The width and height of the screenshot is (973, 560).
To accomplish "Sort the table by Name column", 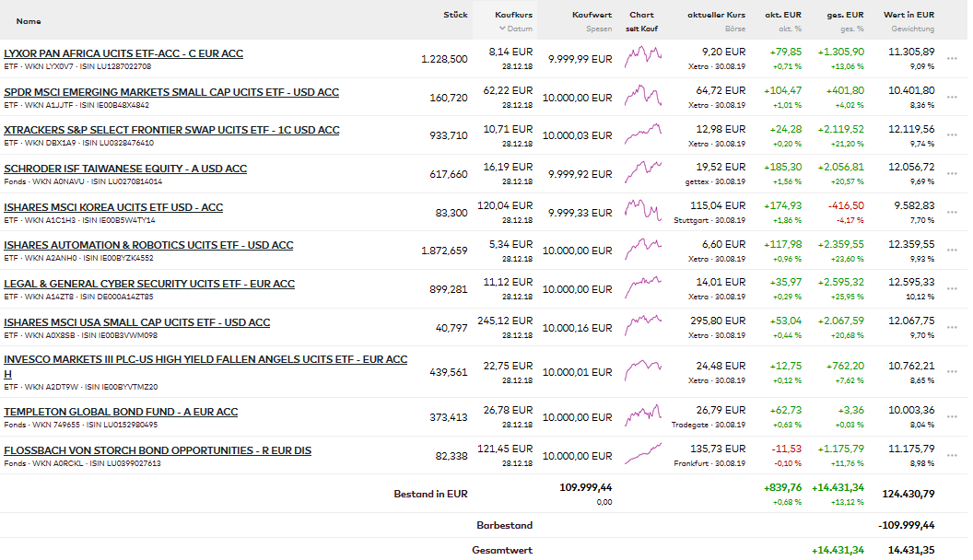I will (29, 21).
